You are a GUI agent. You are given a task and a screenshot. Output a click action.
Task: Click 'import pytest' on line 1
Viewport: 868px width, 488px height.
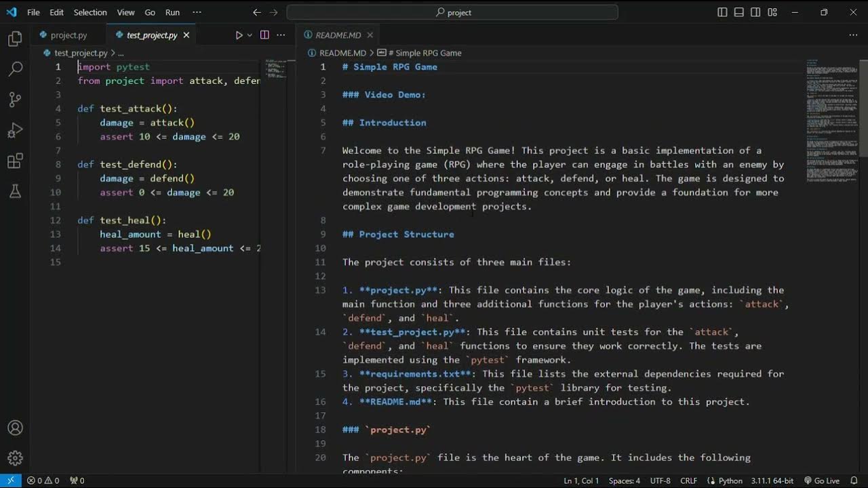coord(114,67)
